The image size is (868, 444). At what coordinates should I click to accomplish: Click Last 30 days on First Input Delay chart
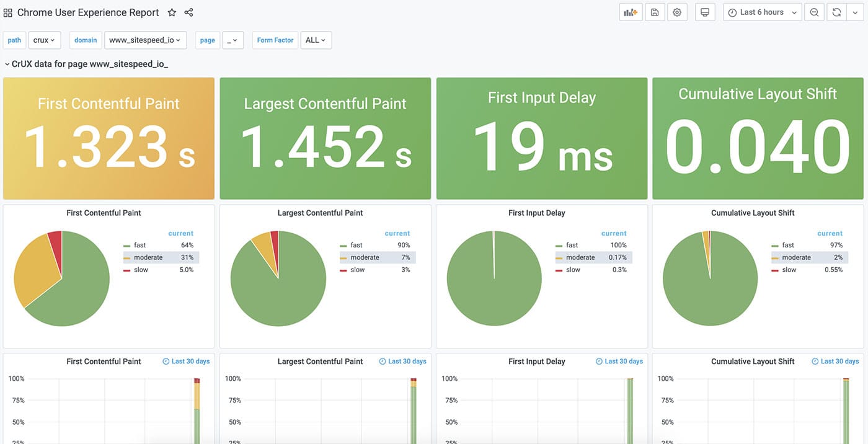(619, 362)
